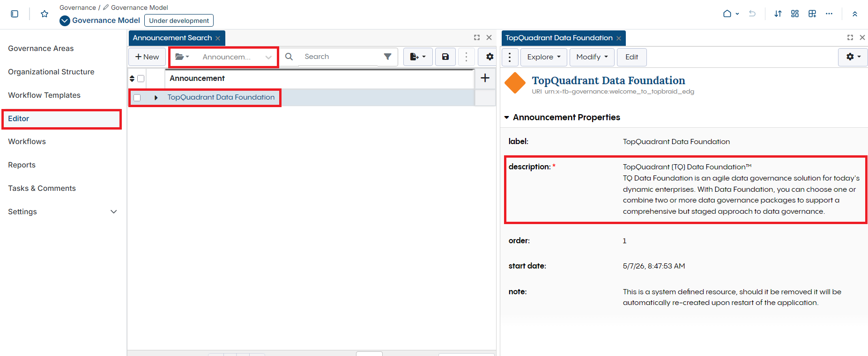Click the Under development status badge
The width and height of the screenshot is (868, 356).
click(179, 21)
